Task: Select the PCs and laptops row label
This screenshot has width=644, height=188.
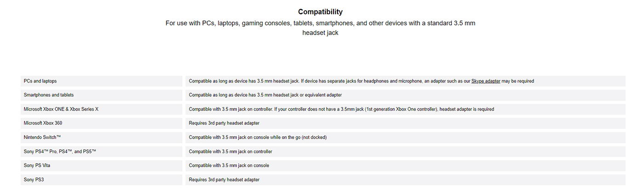Action: point(40,81)
